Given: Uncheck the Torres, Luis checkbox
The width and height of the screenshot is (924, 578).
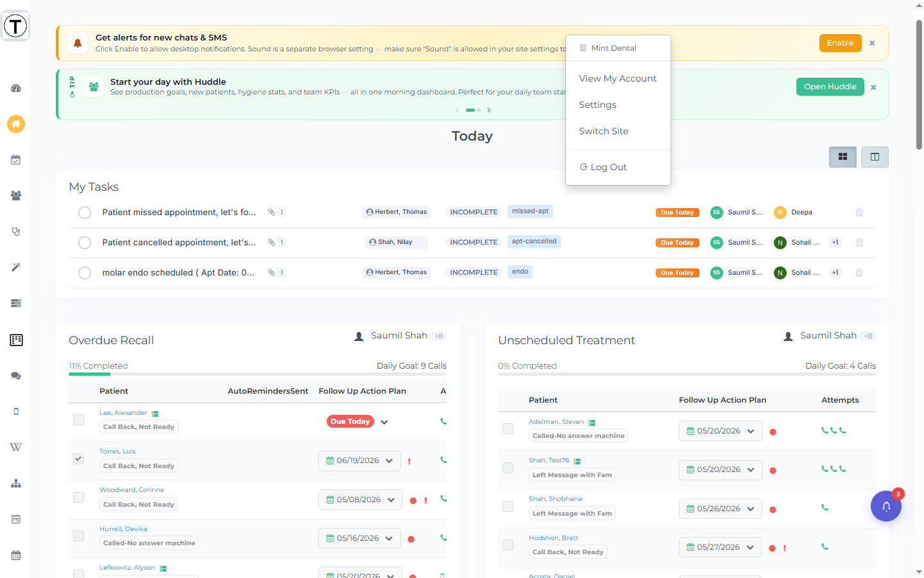Looking at the screenshot, I should tap(79, 459).
